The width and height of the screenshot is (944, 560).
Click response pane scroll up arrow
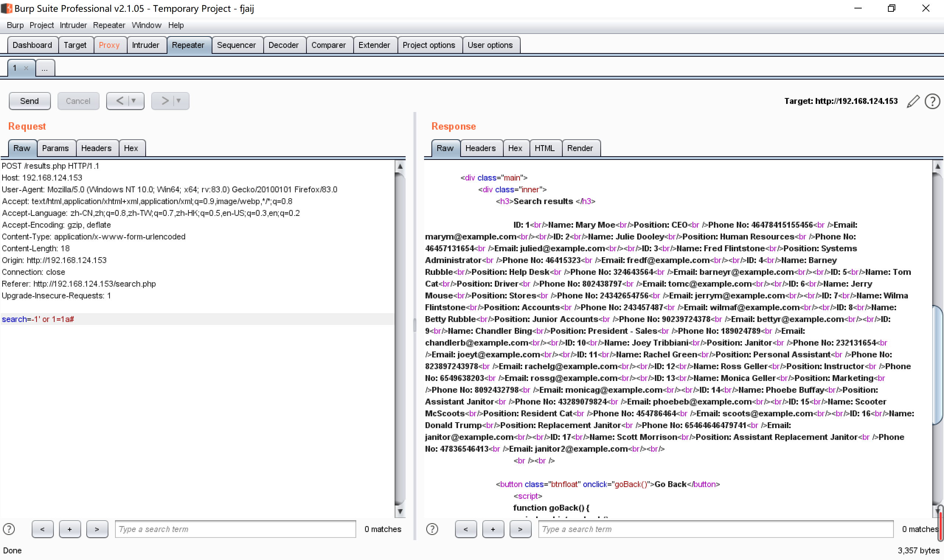coord(937,166)
